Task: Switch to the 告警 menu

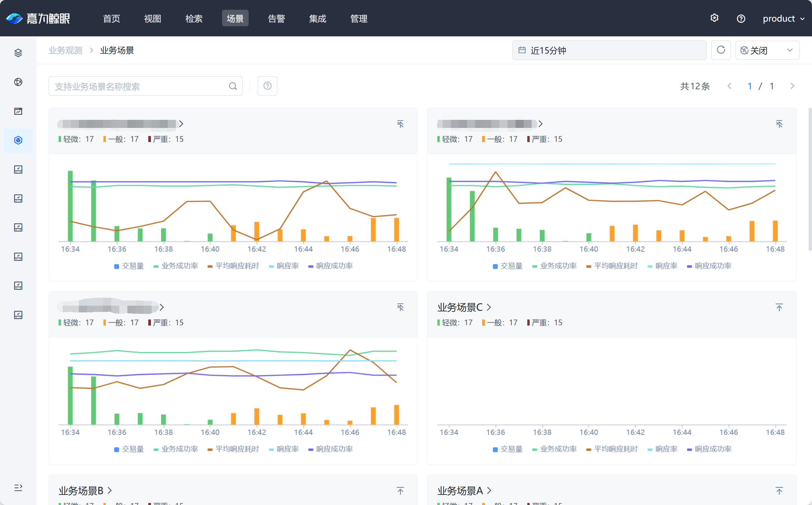Action: click(276, 19)
